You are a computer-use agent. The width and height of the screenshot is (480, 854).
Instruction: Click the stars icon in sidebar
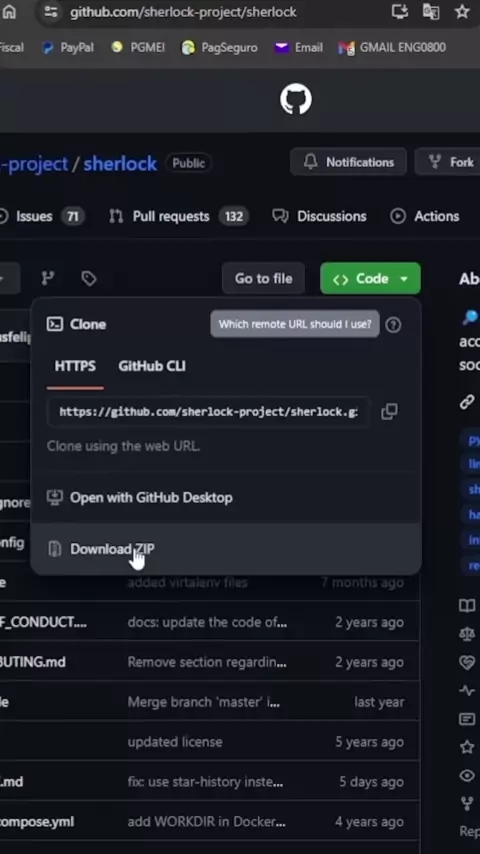pos(467,747)
